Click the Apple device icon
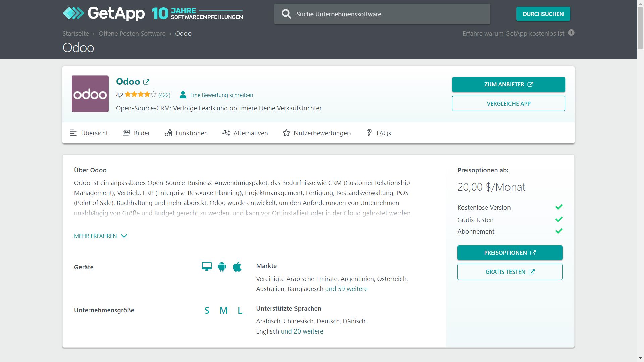 237,267
